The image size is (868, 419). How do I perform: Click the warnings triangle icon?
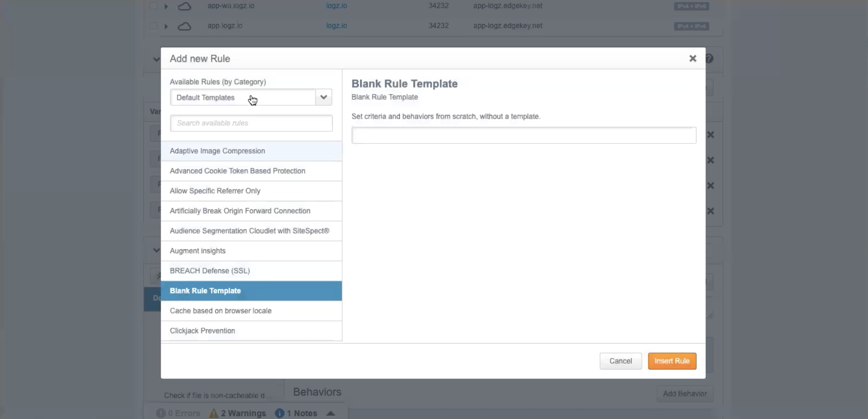214,413
